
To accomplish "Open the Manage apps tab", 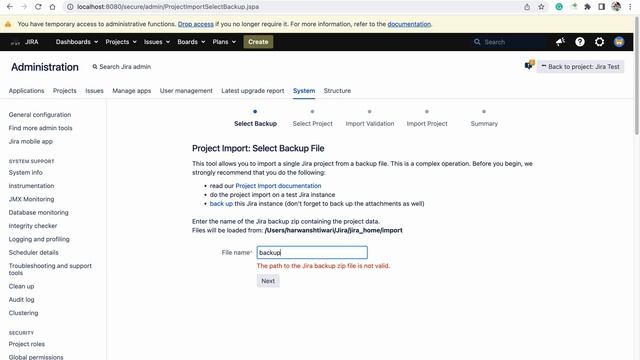I will [x=131, y=91].
